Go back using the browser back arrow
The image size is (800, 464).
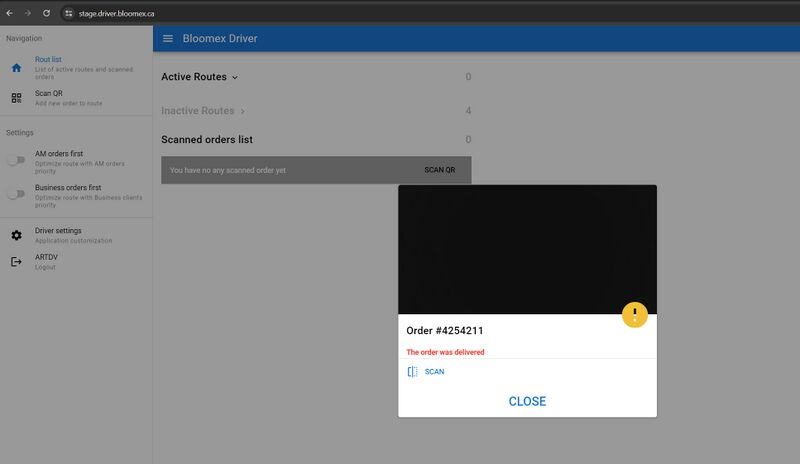point(10,13)
